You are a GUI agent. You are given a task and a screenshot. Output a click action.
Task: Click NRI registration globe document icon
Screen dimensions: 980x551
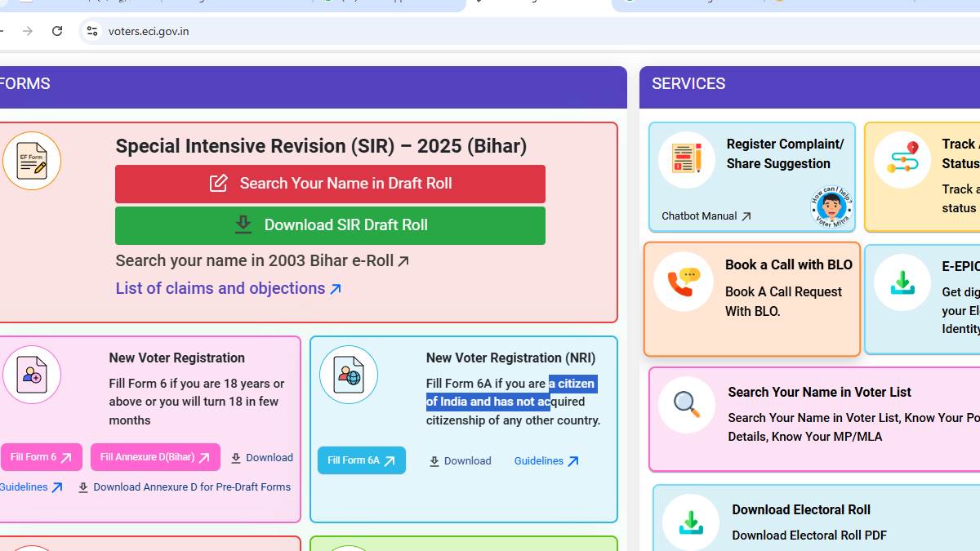tap(349, 375)
